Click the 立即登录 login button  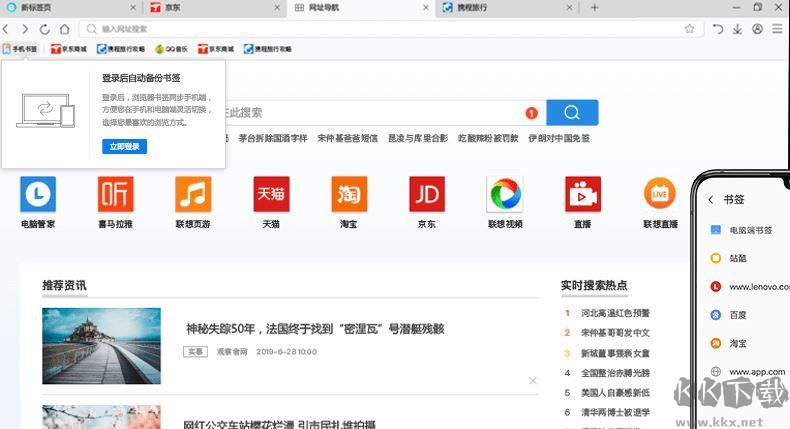[124, 147]
